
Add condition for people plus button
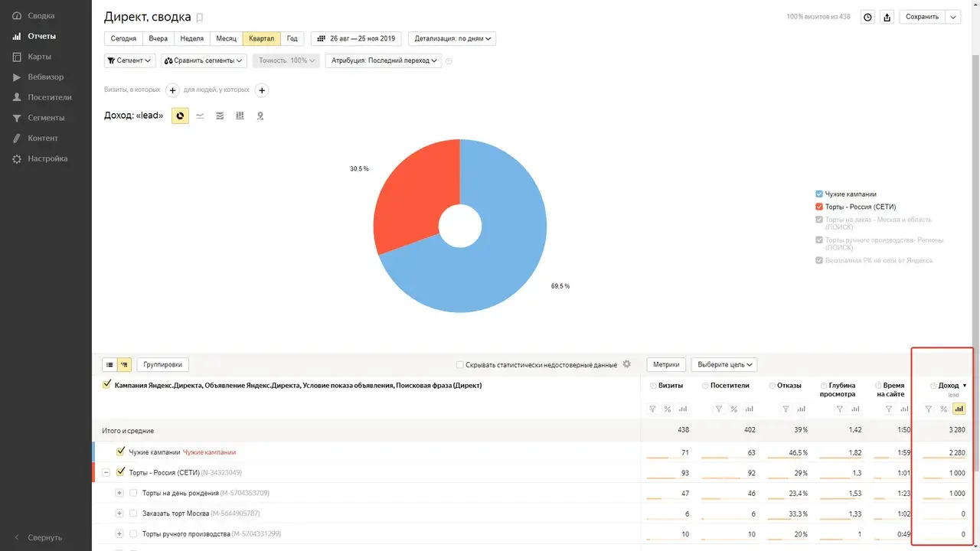pos(261,90)
